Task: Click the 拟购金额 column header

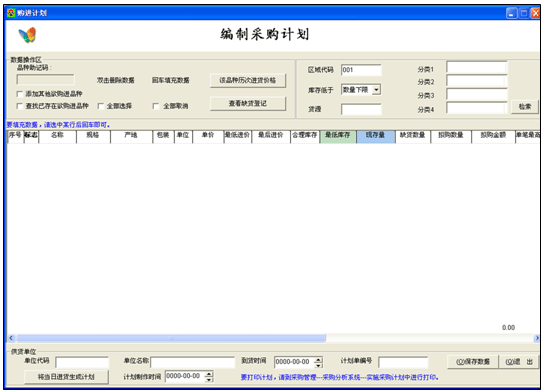Action: 493,136
